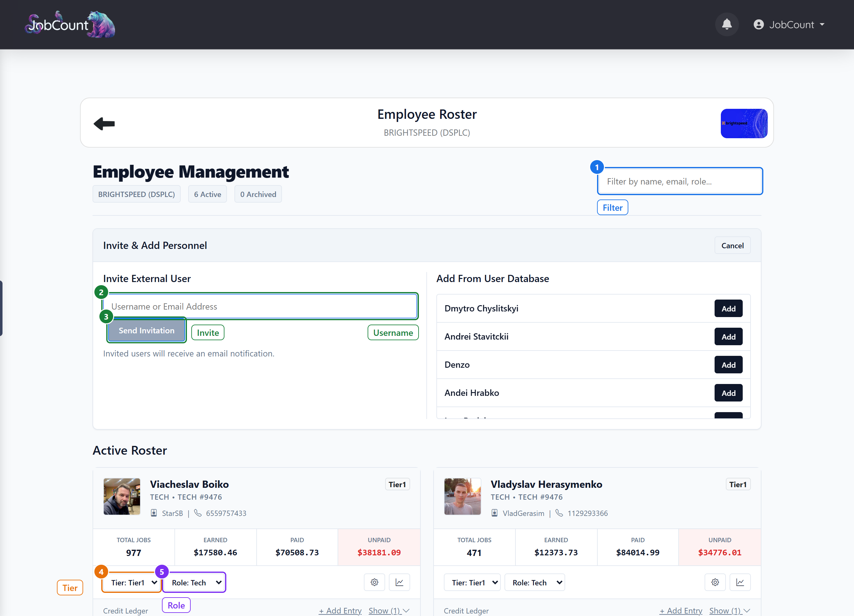
Task: Click Add Entry link in Vladyslav's ledger
Action: pyautogui.click(x=681, y=610)
